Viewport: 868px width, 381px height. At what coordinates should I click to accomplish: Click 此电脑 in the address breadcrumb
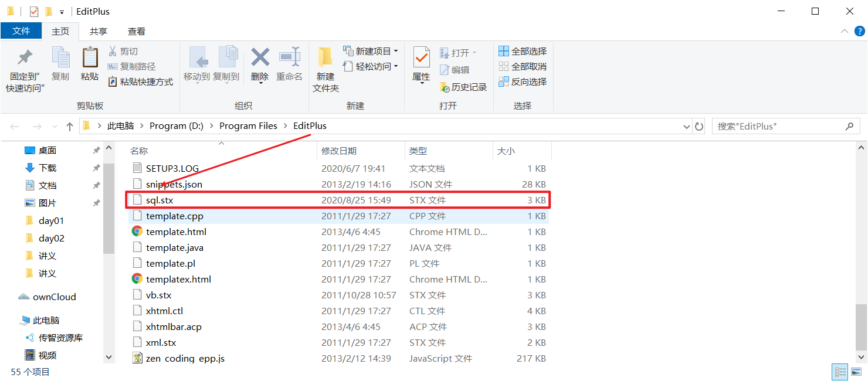(x=120, y=126)
